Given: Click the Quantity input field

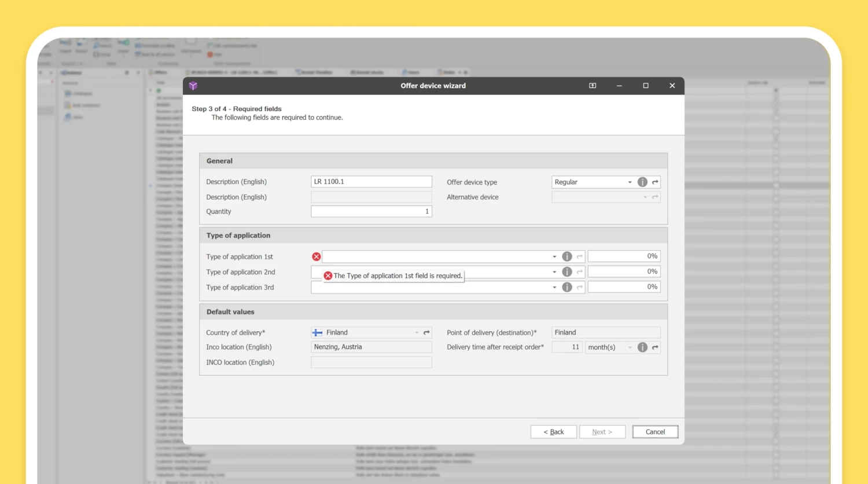Looking at the screenshot, I should click(371, 211).
